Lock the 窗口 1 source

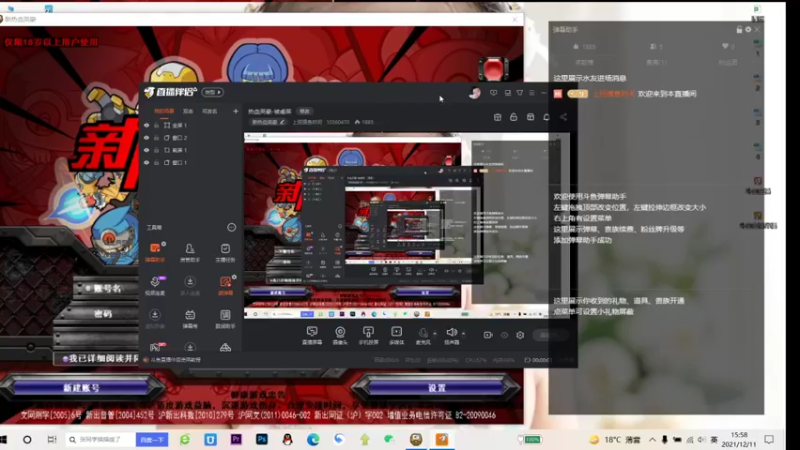click(x=157, y=162)
